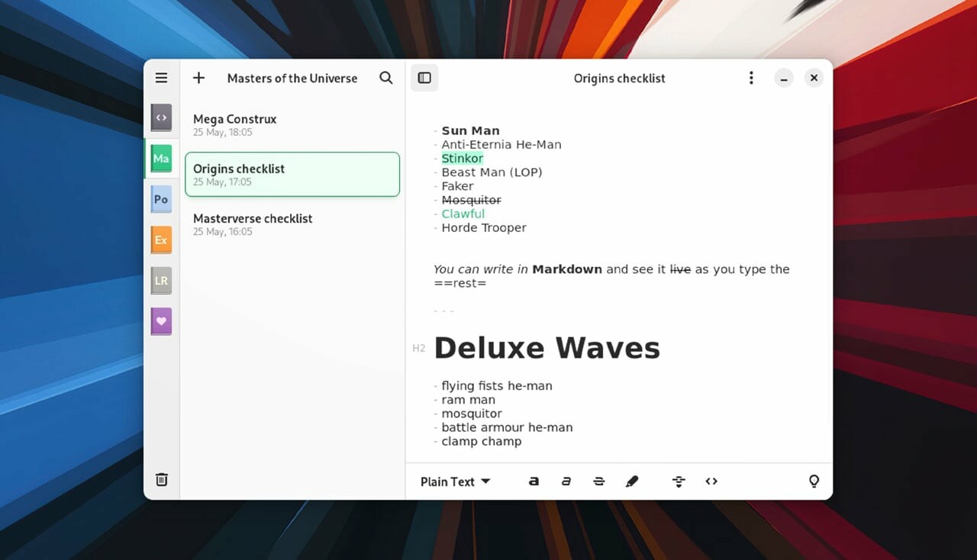The image size is (977, 560).
Task: Open the three-dot note options menu
Action: [751, 78]
